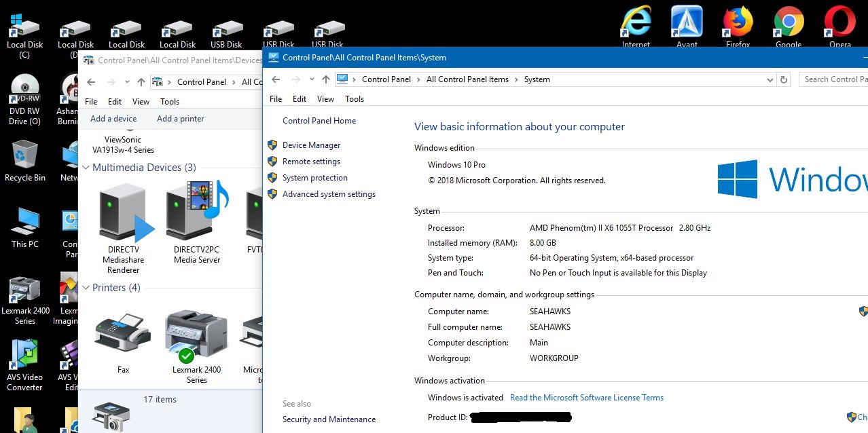Open the Recycle Bin desktop icon
The image size is (868, 433).
pyautogui.click(x=24, y=162)
